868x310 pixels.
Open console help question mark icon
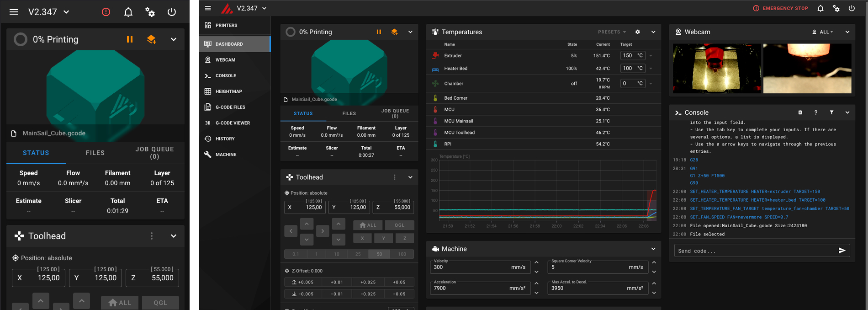tap(815, 112)
